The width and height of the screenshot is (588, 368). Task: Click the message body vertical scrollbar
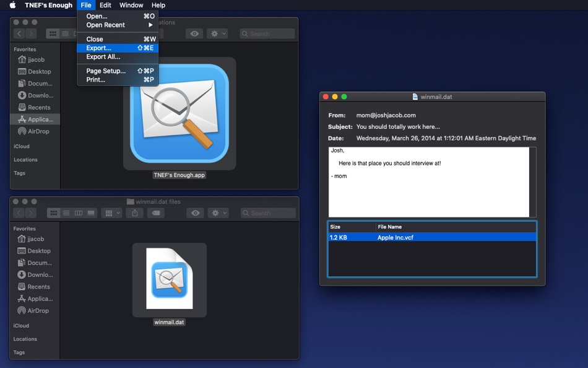(532, 182)
